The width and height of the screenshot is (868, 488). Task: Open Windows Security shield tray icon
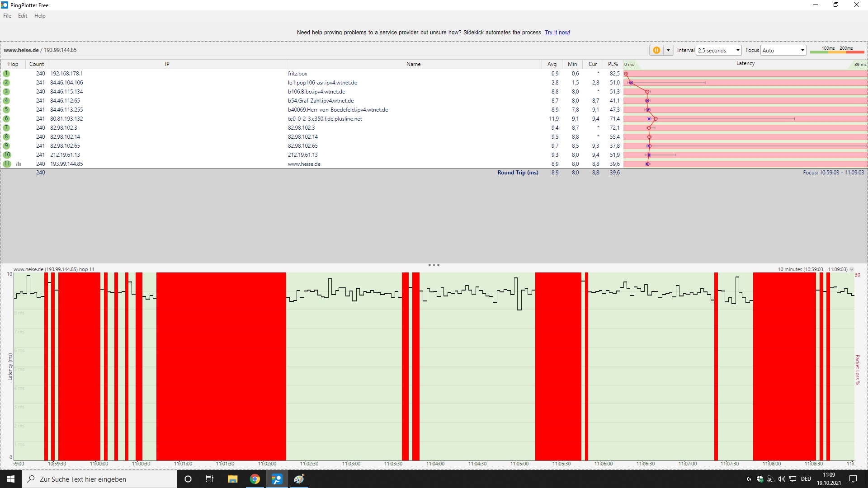click(760, 479)
